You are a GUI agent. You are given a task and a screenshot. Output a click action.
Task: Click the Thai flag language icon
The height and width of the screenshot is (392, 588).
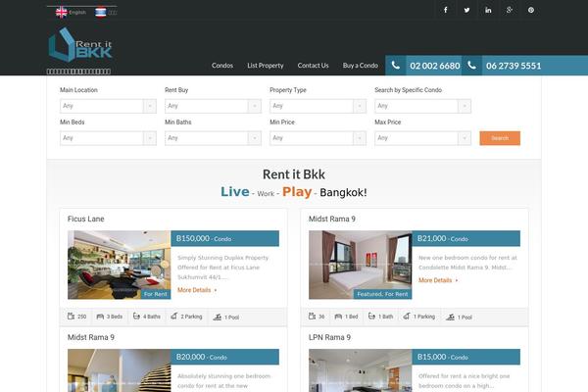(x=101, y=13)
